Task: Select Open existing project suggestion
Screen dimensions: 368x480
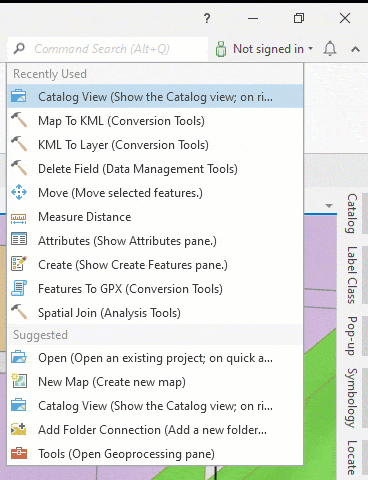Action: click(x=155, y=358)
